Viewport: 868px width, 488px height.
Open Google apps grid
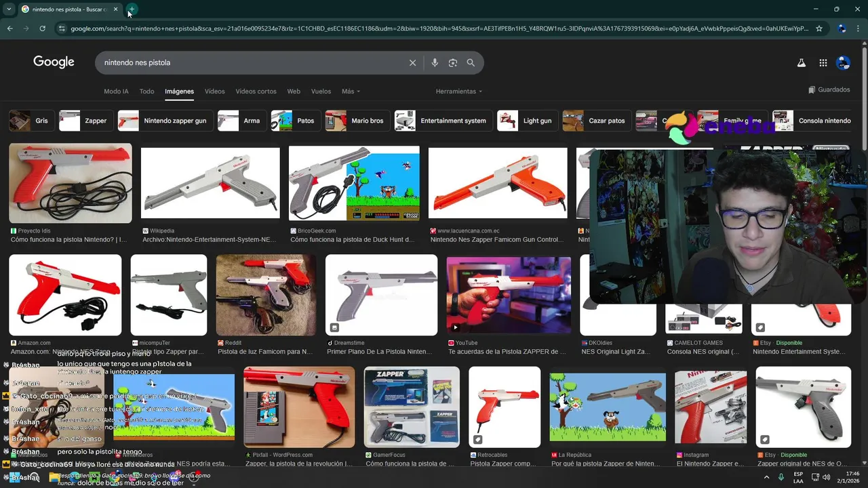tap(823, 62)
